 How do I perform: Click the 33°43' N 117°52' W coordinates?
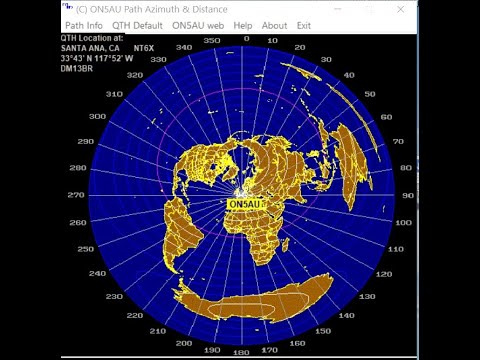point(97,59)
